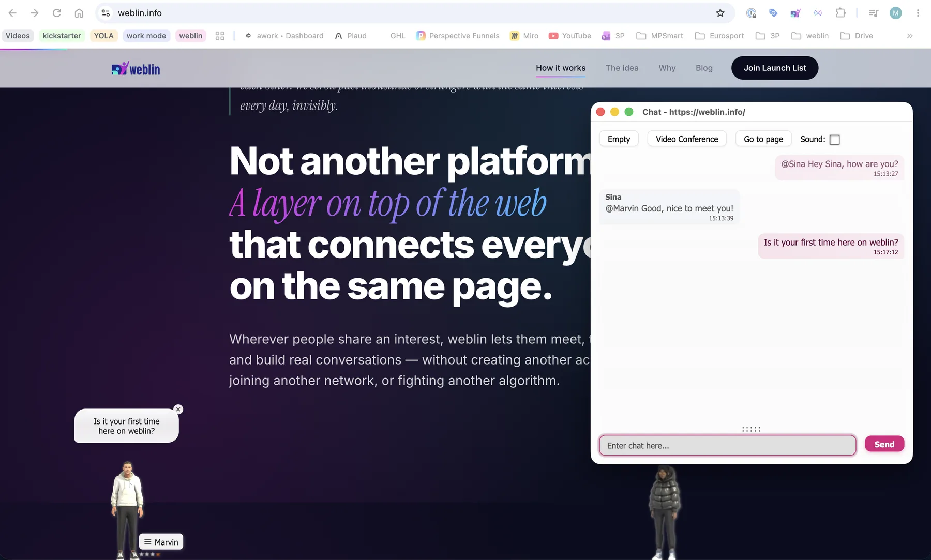This screenshot has width=931, height=560.
Task: Expand the weblin bookmarks folder
Action: click(810, 36)
